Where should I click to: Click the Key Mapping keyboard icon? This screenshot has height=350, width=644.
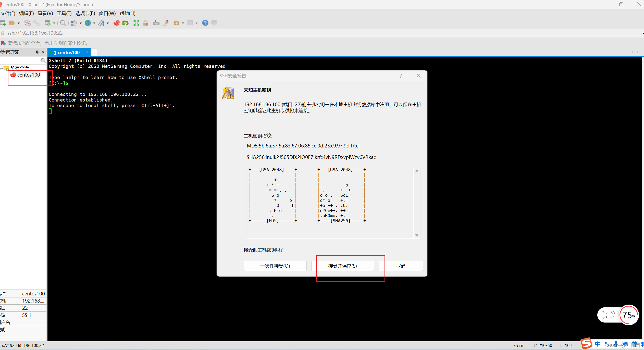coord(156,23)
